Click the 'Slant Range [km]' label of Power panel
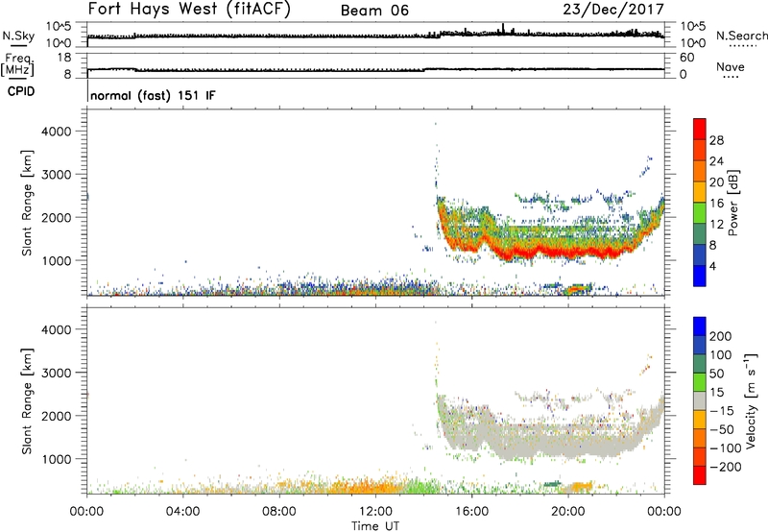 tap(27, 203)
